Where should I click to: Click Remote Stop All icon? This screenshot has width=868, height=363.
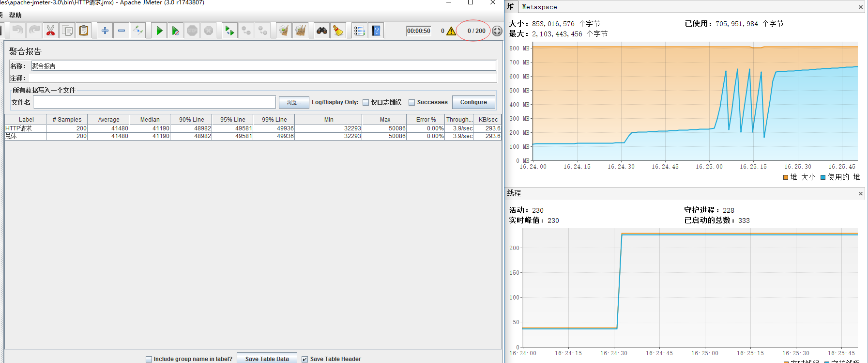pyautogui.click(x=246, y=31)
